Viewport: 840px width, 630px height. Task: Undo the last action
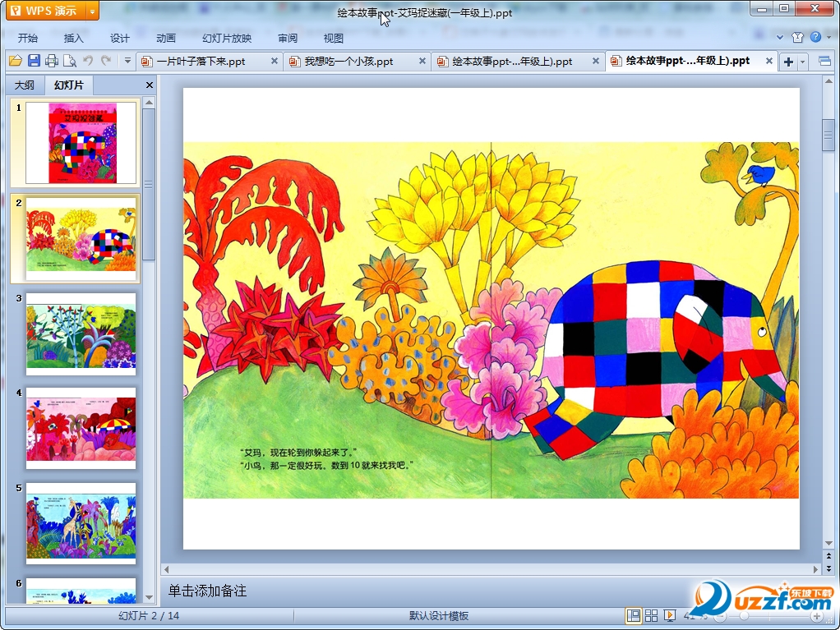(88, 61)
